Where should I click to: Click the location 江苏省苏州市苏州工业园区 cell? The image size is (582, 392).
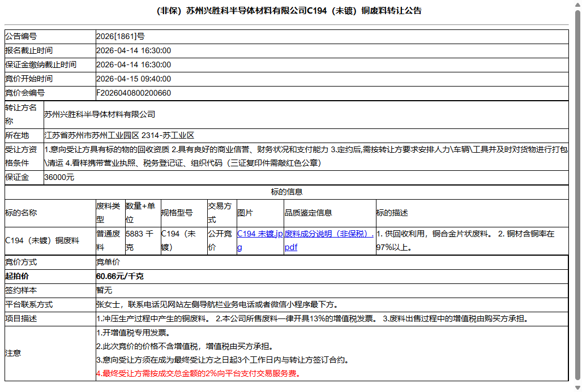point(306,135)
